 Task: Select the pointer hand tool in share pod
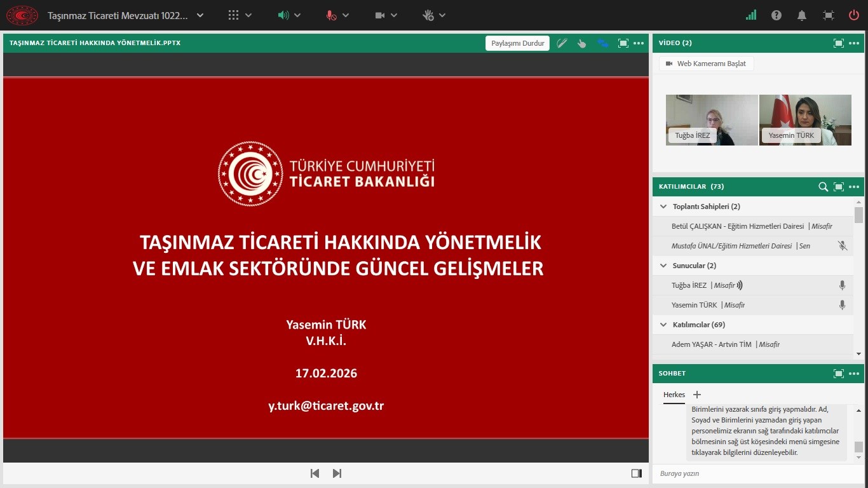581,43
